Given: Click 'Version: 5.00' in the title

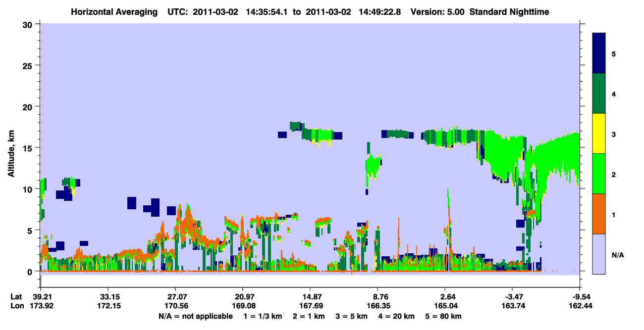Looking at the screenshot, I should point(437,11).
